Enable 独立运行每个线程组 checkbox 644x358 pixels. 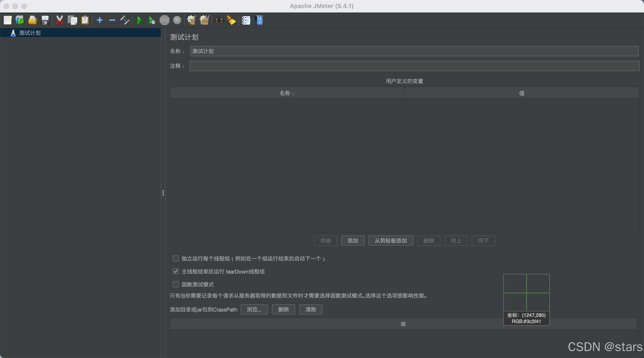pos(176,258)
